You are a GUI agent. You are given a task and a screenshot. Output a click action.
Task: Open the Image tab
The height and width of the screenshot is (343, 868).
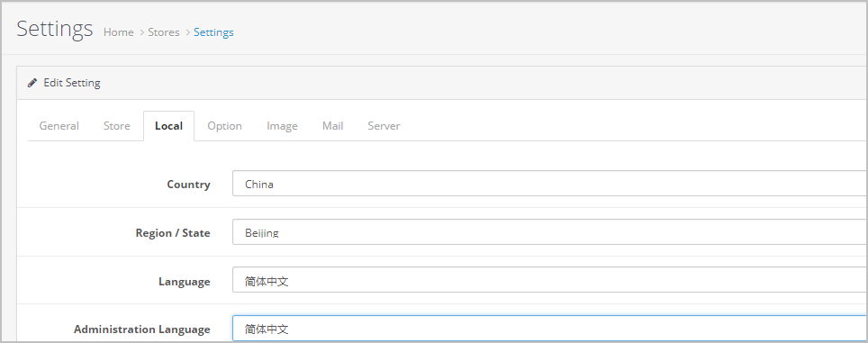point(283,126)
